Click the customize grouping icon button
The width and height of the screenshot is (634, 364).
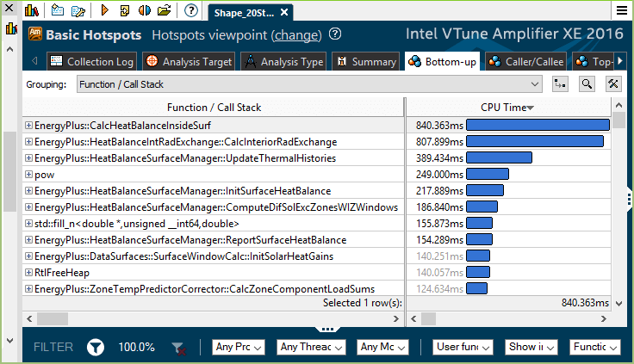(560, 84)
